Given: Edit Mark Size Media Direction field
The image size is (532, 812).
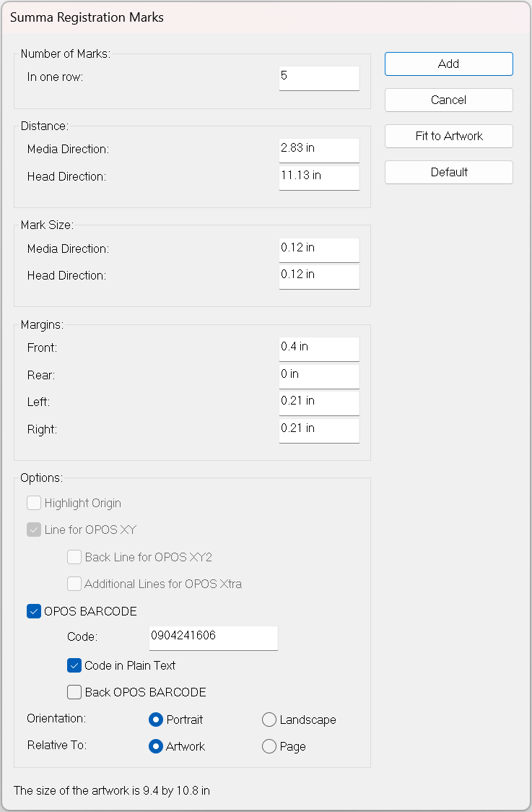Looking at the screenshot, I should coord(319,250).
